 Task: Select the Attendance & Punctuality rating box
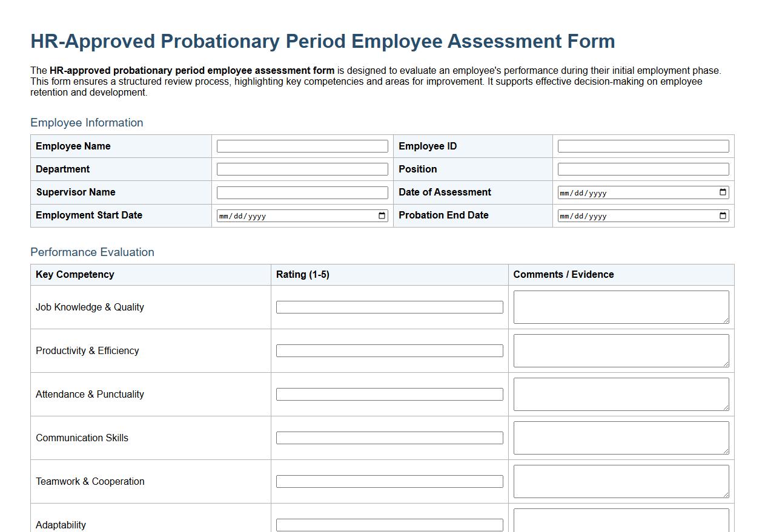(389, 394)
